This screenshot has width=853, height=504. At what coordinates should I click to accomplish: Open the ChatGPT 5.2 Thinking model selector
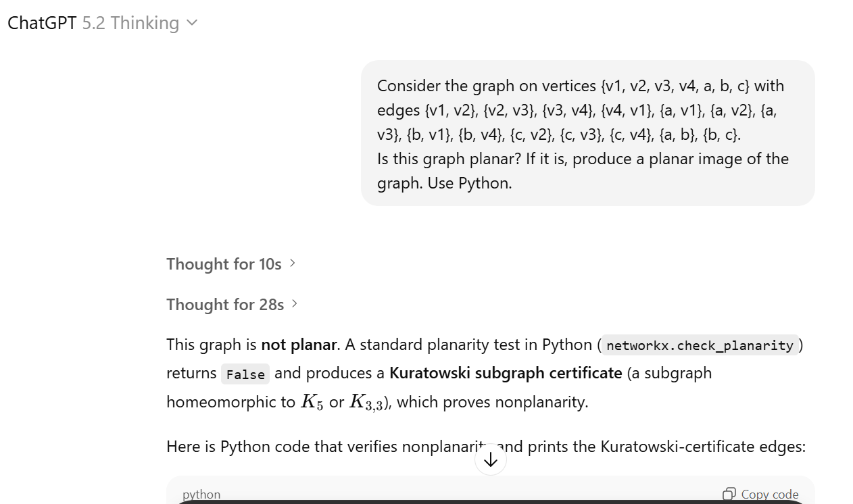pos(103,23)
